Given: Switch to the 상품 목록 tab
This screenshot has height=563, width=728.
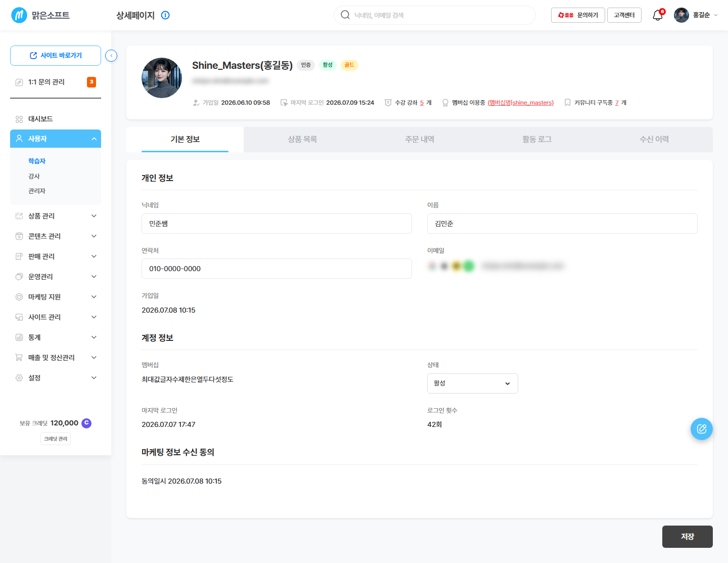Looking at the screenshot, I should 302,139.
